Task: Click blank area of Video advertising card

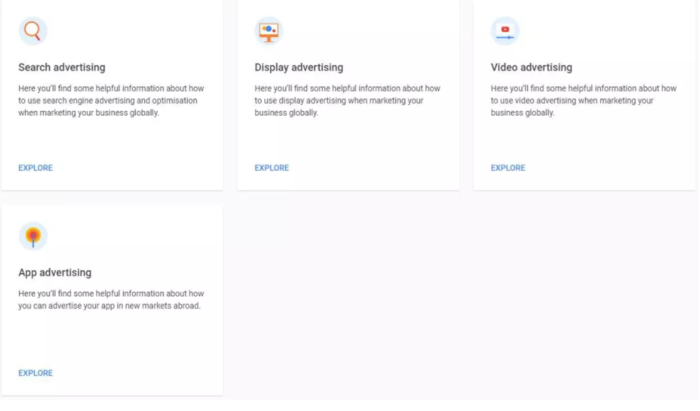Action: pyautogui.click(x=607, y=143)
